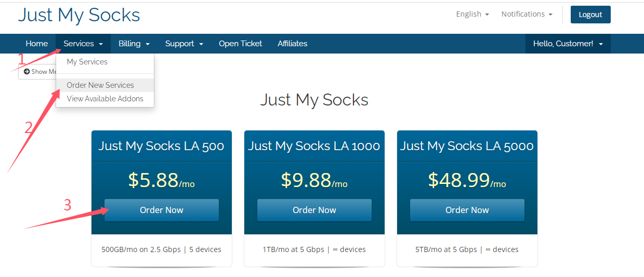Viewport: 644px width, 277px height.
Task: Open the Open Ticket page
Action: pyautogui.click(x=241, y=44)
